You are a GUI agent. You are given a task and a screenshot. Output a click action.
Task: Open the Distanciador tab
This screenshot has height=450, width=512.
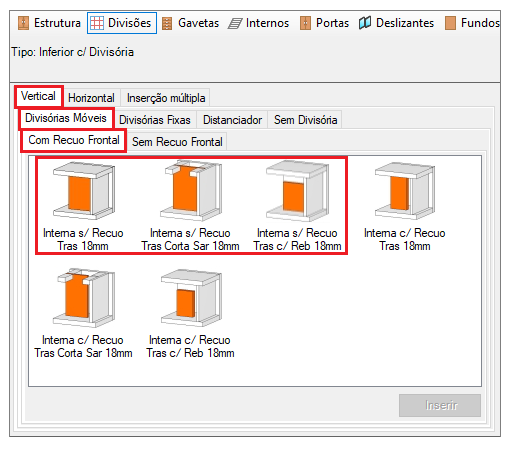[x=232, y=120]
